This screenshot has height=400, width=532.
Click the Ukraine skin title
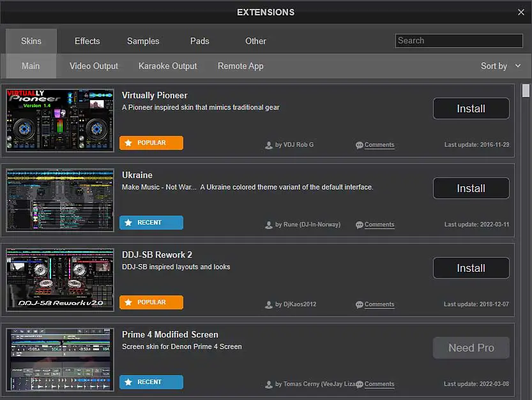tap(137, 175)
